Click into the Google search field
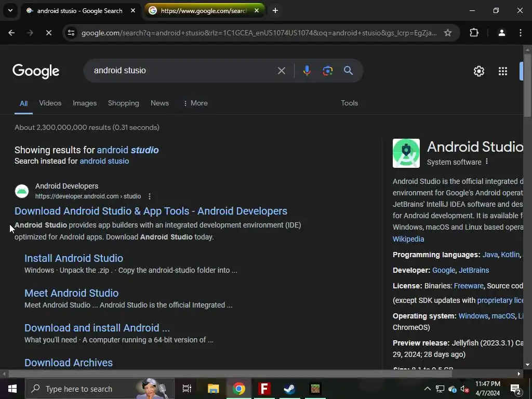Image resolution: width=532 pixels, height=399 pixels. [x=183, y=71]
